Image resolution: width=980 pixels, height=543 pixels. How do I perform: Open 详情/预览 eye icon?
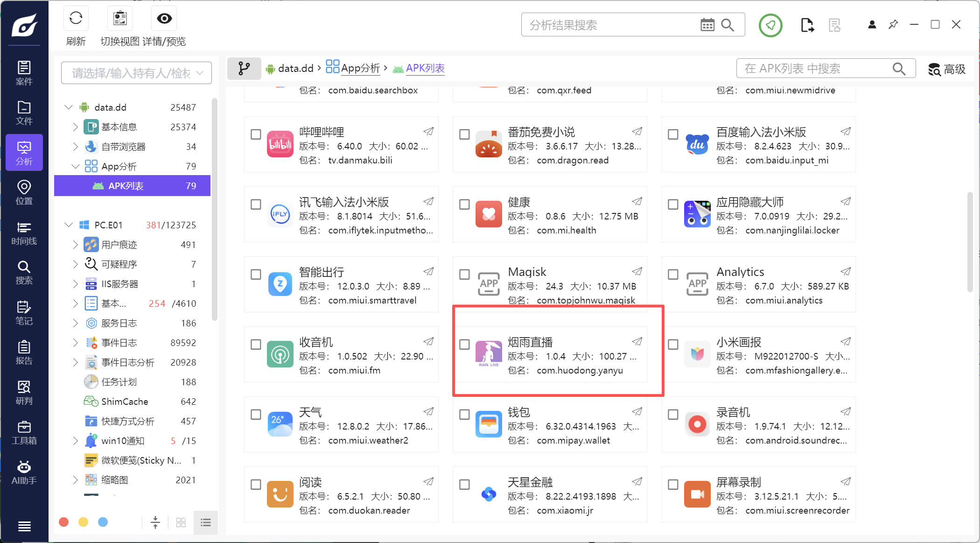pyautogui.click(x=164, y=19)
